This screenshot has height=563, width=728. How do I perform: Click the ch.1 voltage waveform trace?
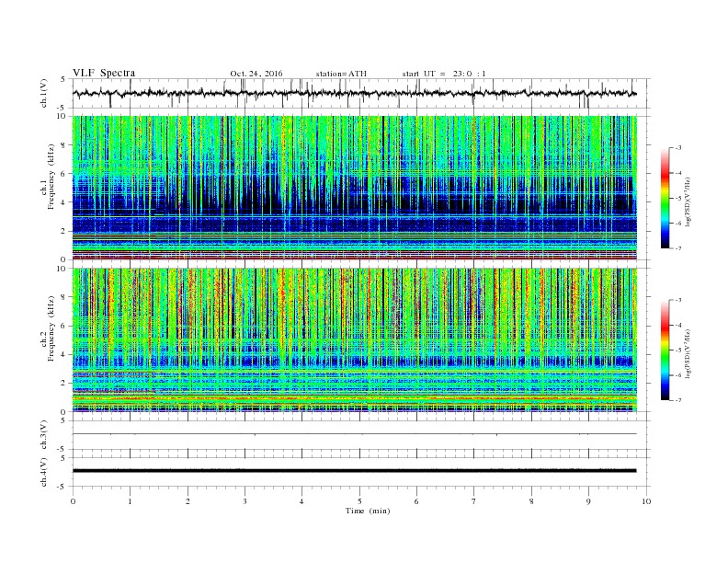pos(354,93)
